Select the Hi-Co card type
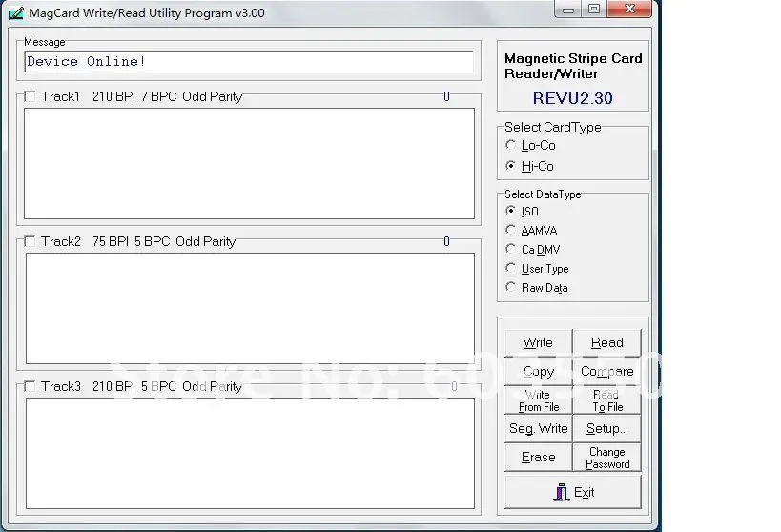Screen dimensions: 781x532 click(510, 165)
